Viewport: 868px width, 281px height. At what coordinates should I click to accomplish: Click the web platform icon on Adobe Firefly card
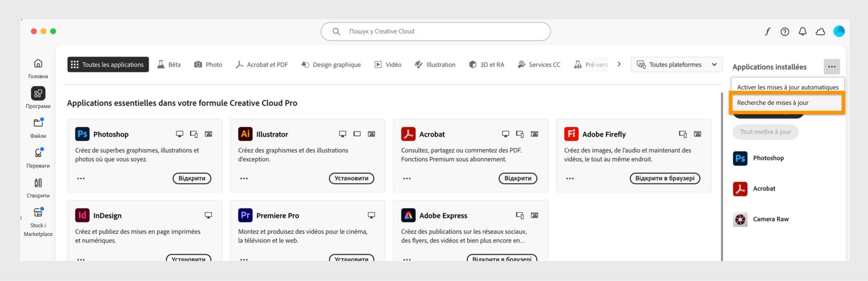(698, 134)
